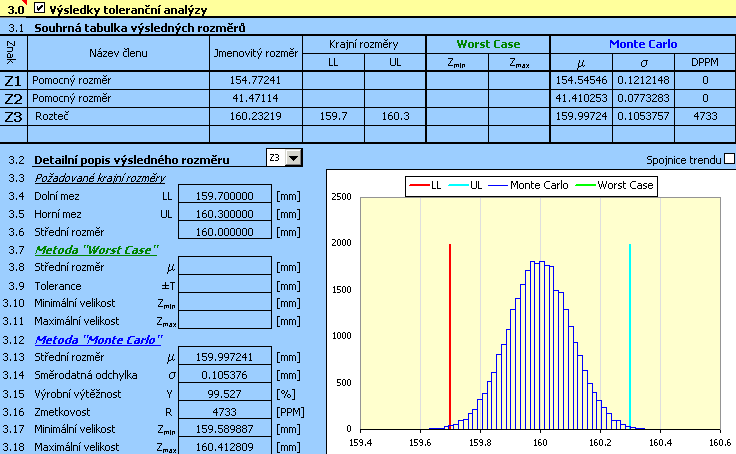Select the Worst Case column header

pyautogui.click(x=488, y=44)
